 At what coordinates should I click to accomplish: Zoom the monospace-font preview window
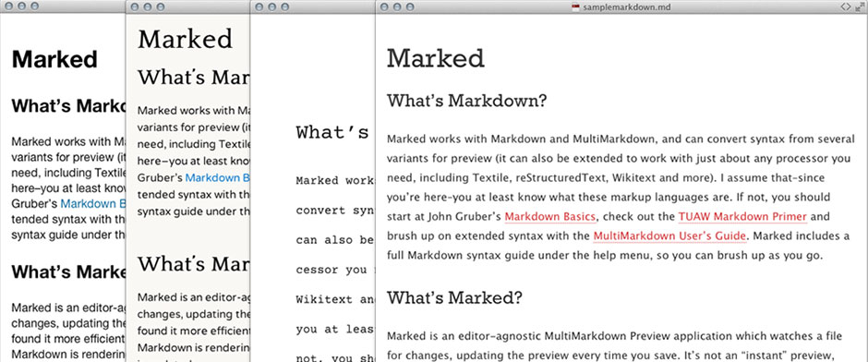click(x=285, y=6)
